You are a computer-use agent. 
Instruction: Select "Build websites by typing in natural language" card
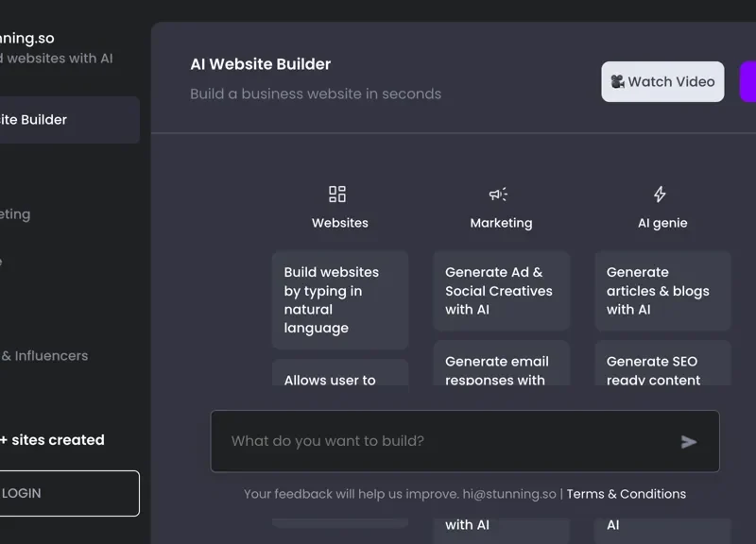(339, 299)
